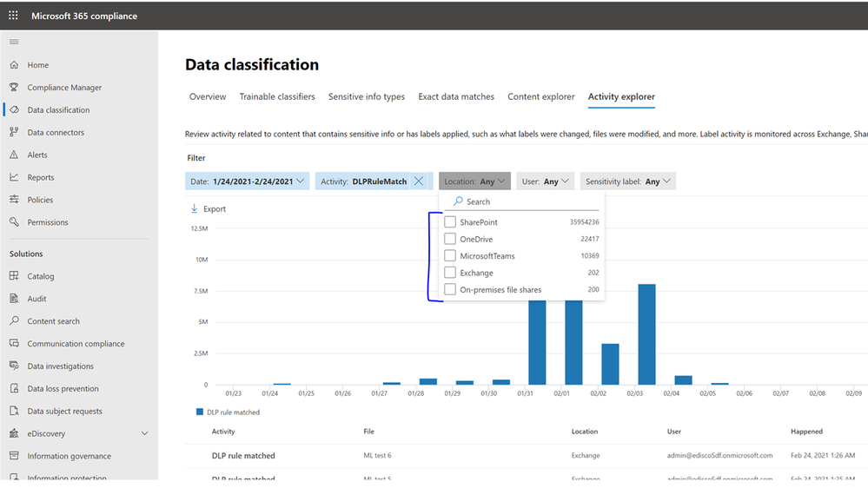Screen dimensions: 868x488
Task: Click the Data subject requests icon
Action: [x=15, y=411]
